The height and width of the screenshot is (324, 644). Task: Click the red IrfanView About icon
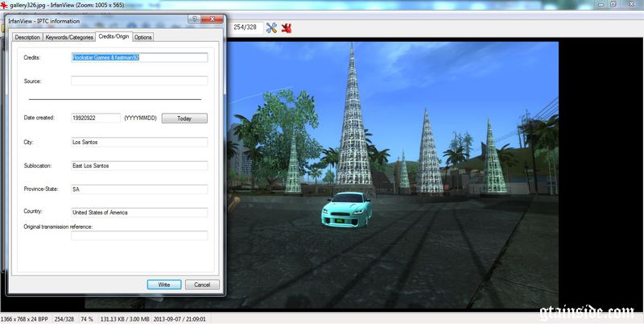click(286, 28)
